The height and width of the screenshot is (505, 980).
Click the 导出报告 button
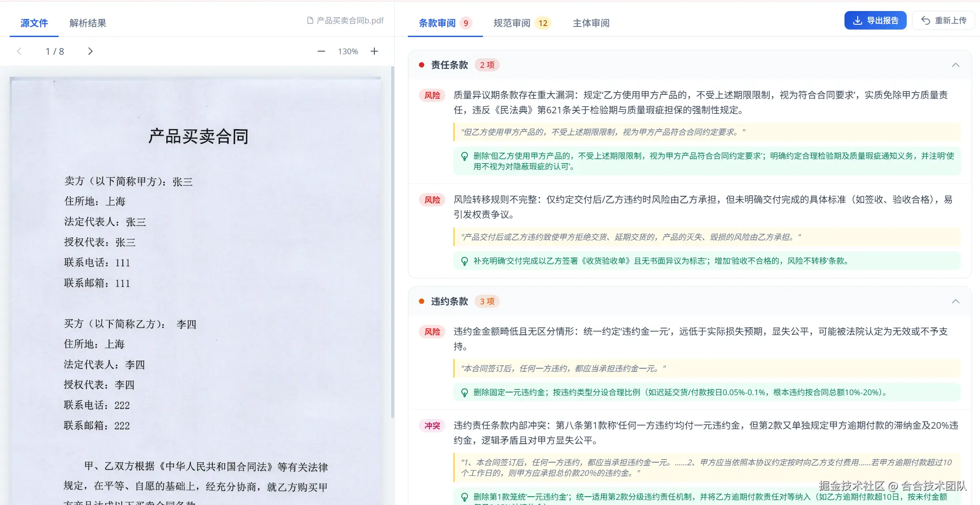pyautogui.click(x=875, y=20)
